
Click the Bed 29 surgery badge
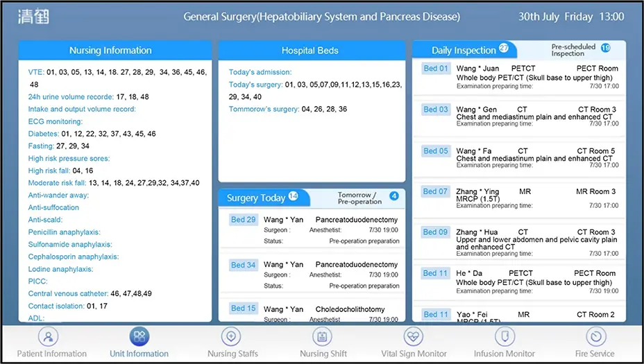pyautogui.click(x=243, y=219)
